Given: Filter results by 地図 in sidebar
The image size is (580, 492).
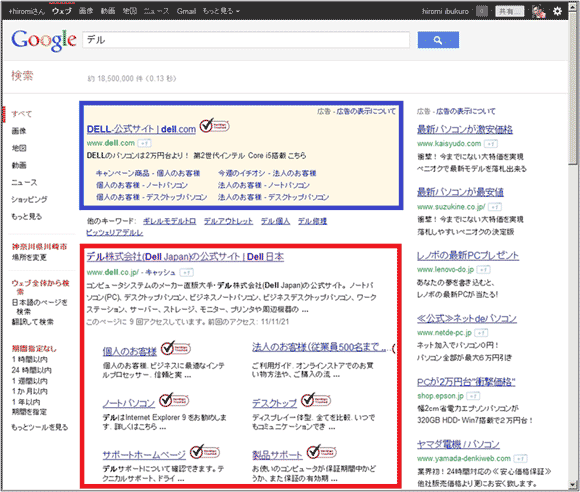Looking at the screenshot, I should coord(19,148).
